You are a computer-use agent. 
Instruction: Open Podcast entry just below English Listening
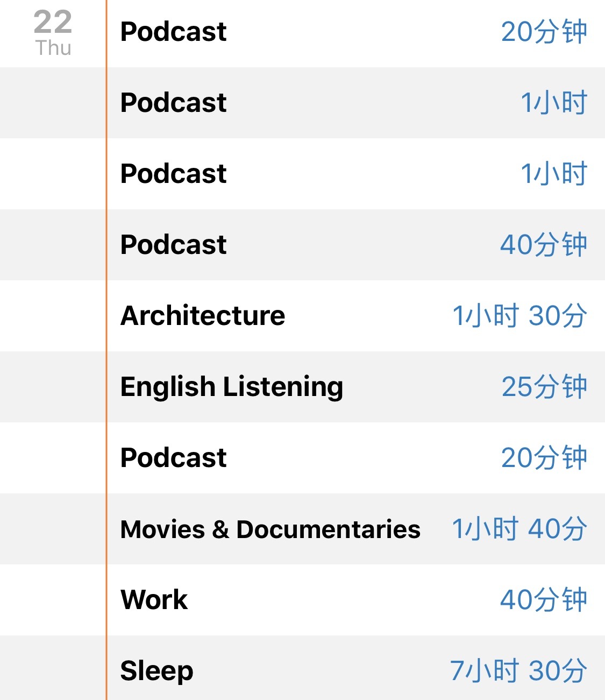[x=173, y=457]
